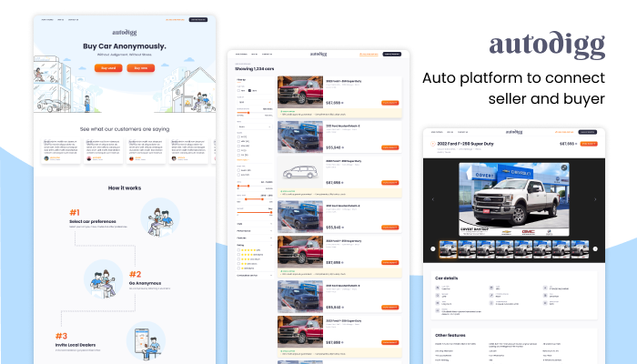Expand the Performance filter section
The image size is (637, 364).
255,231
